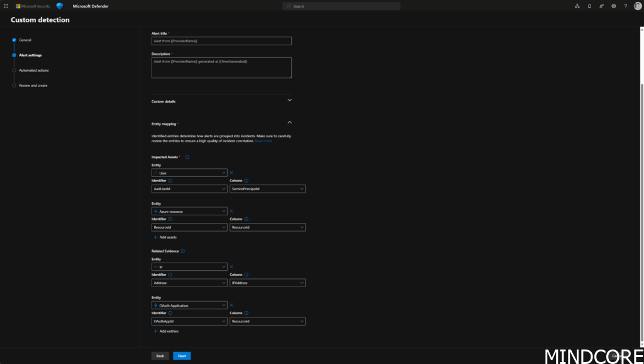The height and width of the screenshot is (364, 644).
Task: Show Identifier info under OAuth Application entity
Action: point(170,313)
